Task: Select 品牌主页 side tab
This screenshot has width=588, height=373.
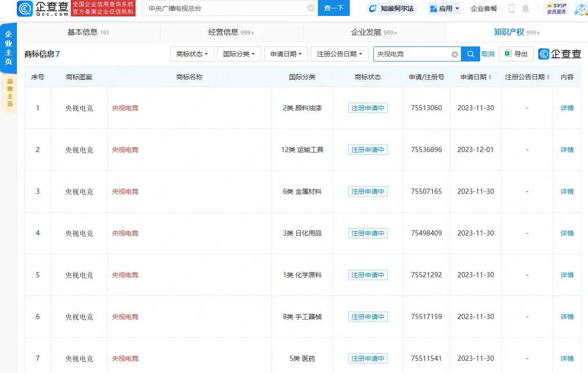Action: point(10,92)
